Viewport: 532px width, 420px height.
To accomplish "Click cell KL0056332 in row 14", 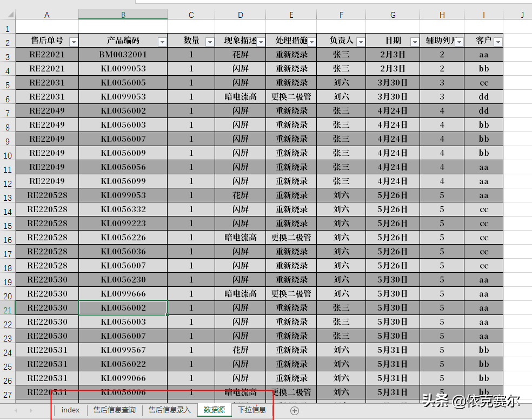I will pos(123,209).
